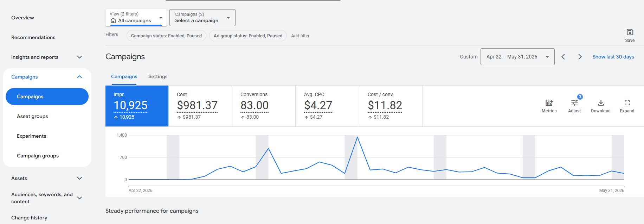
Task: Edit the Campaign status filter chip
Action: tap(166, 36)
